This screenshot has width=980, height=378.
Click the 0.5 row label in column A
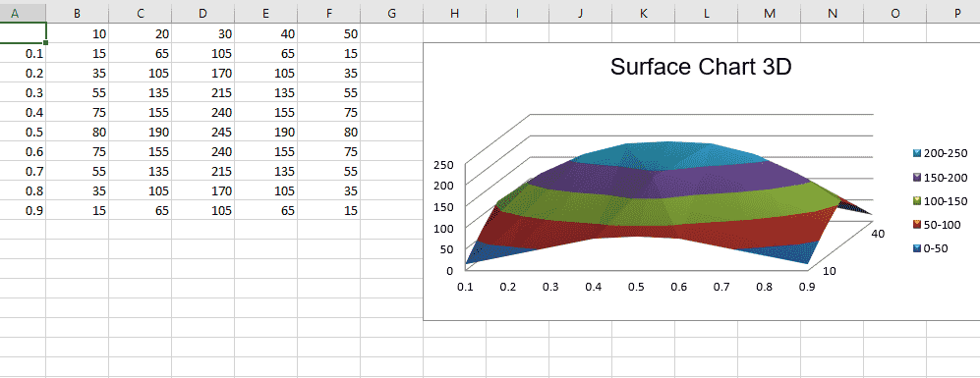pos(24,132)
